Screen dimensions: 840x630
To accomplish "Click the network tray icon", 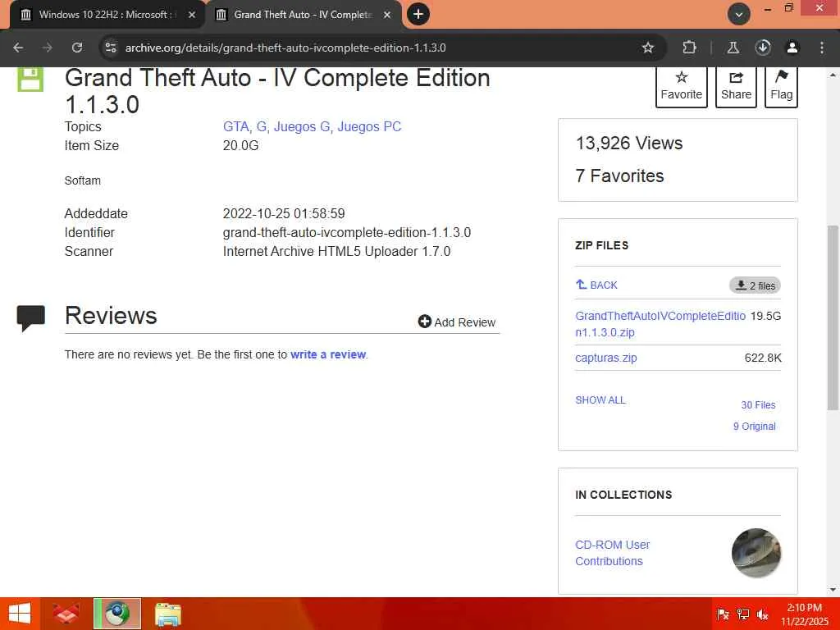I will (743, 614).
